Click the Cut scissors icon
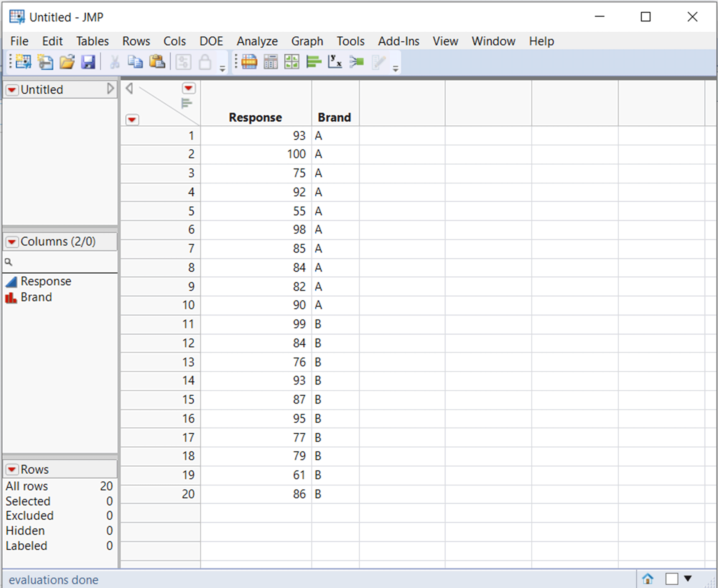 tap(115, 62)
